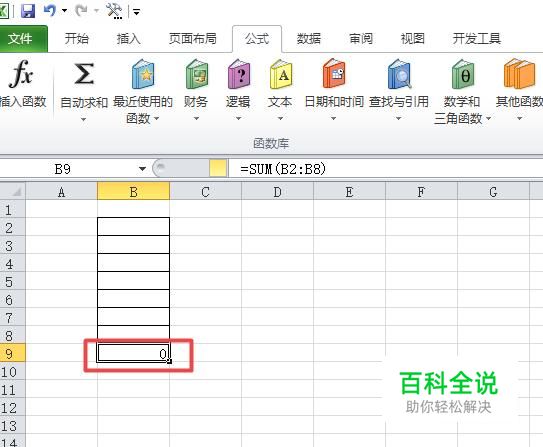The image size is (543, 447).
Task: Select row 5 header
Action: pyautogui.click(x=12, y=281)
